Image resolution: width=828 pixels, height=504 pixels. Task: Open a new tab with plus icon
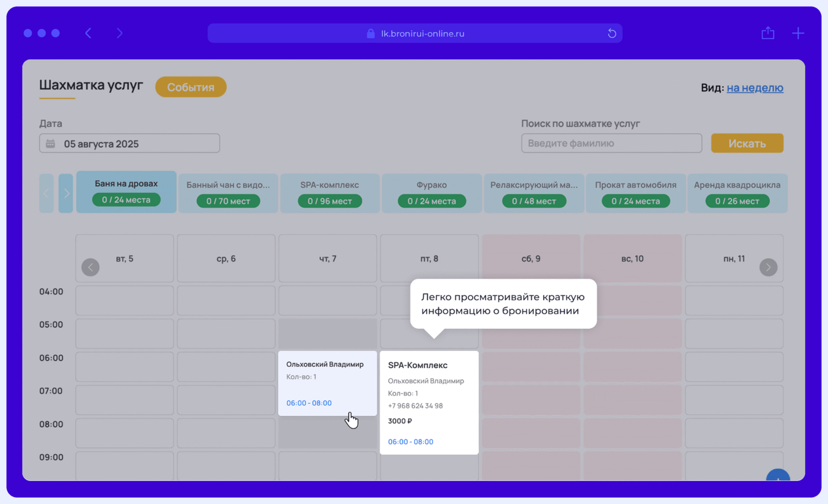[798, 33]
